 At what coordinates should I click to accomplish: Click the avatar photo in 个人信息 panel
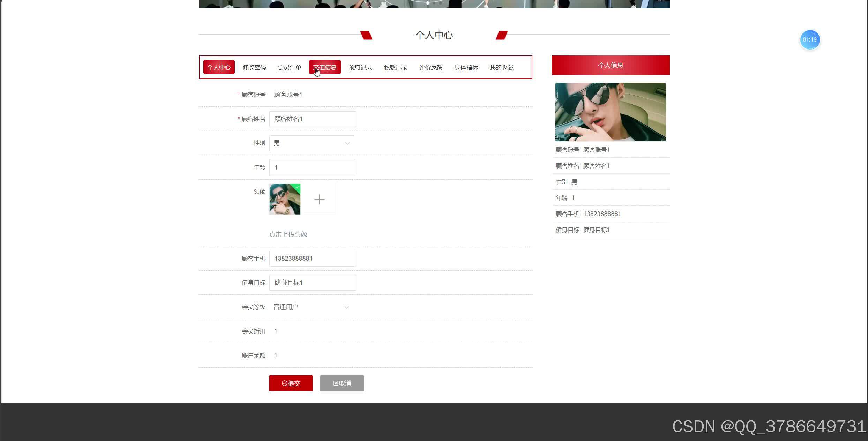click(610, 112)
